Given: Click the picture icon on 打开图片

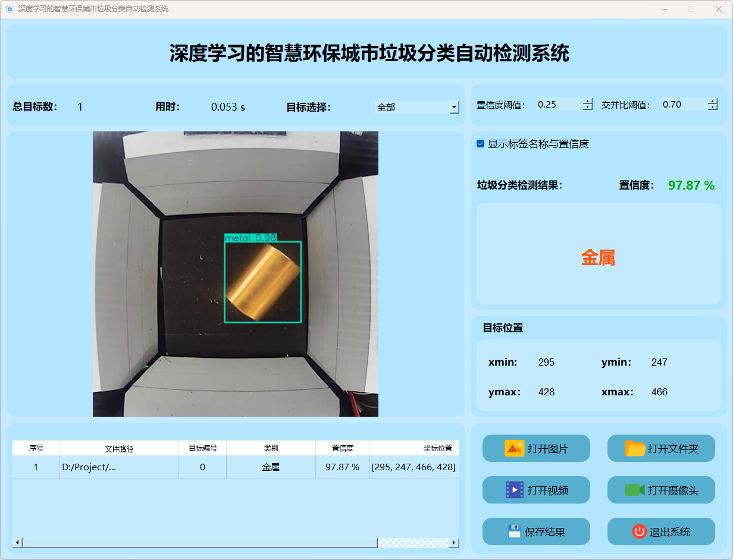Looking at the screenshot, I should pos(514,448).
